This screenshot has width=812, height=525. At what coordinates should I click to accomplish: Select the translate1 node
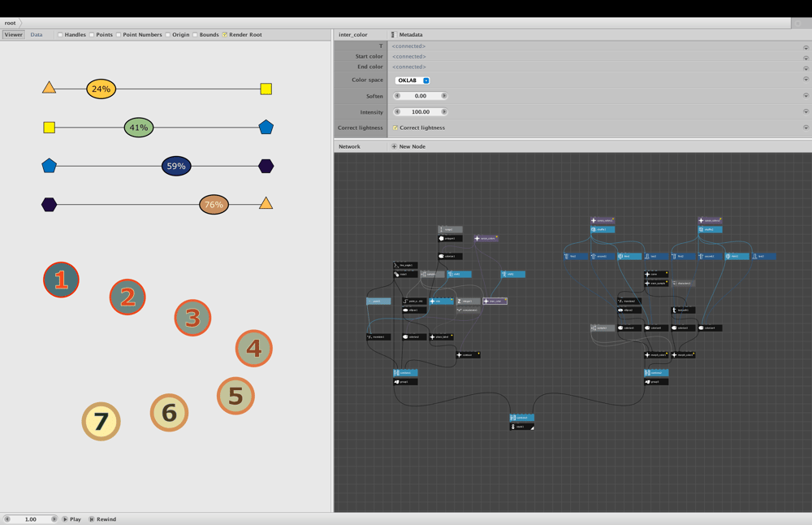point(378,337)
